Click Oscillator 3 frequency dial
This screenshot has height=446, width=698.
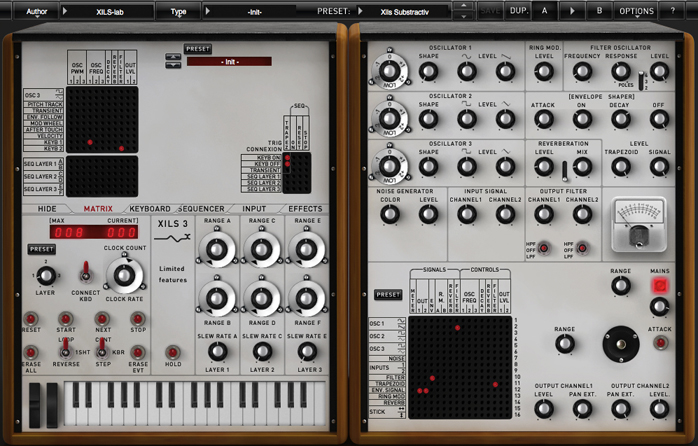[x=389, y=166]
